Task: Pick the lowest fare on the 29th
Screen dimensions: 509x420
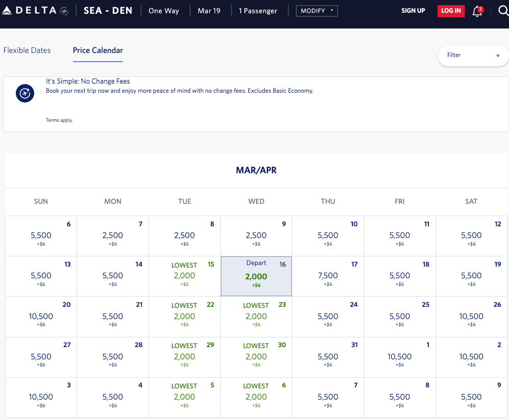Action: coord(185,357)
